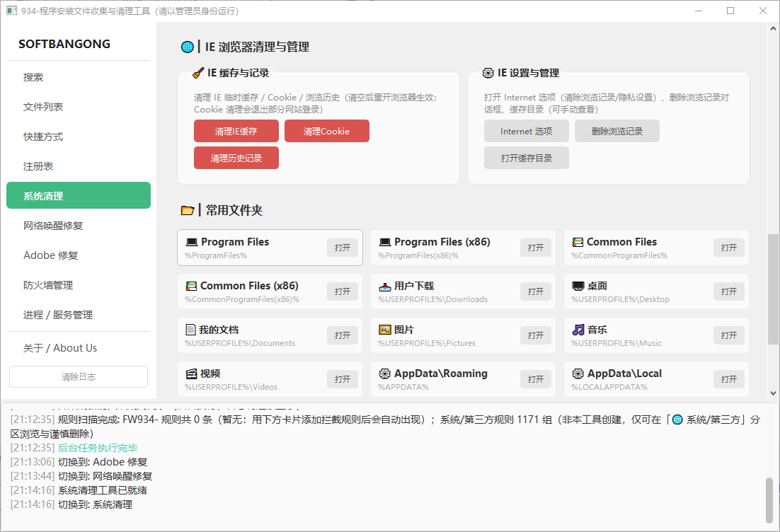Click 打开 for Common Files (x86)
Screen dimensions: 780x532
(x=343, y=291)
